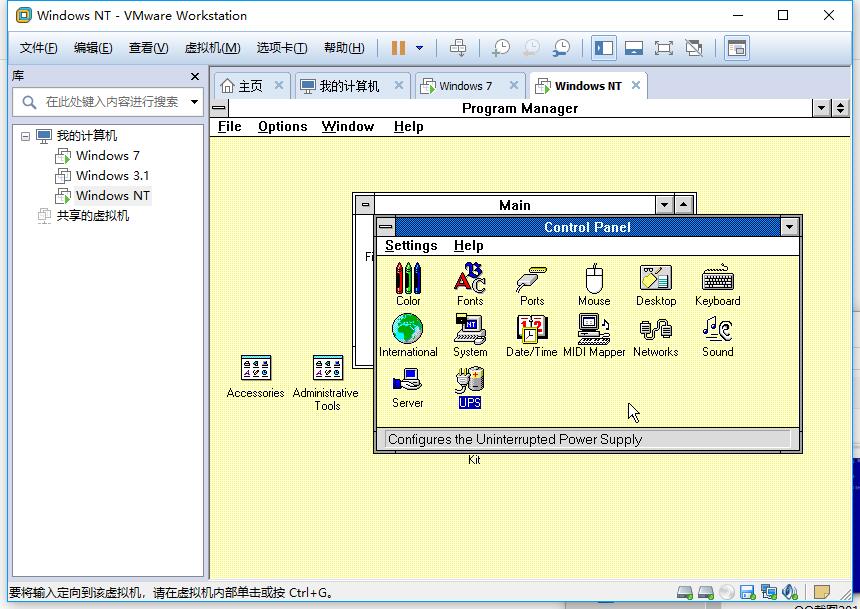Close the Windows NT tab
860x609 pixels.
point(636,85)
